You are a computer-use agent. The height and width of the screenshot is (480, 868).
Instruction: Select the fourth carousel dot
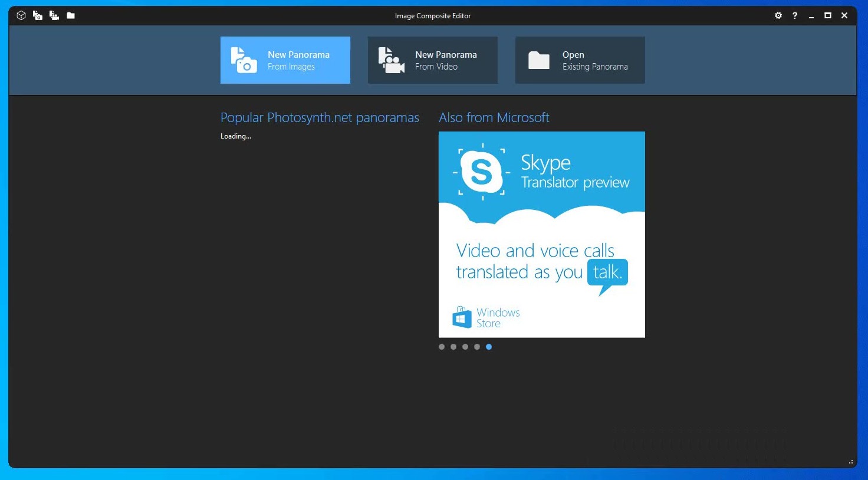[x=477, y=347]
